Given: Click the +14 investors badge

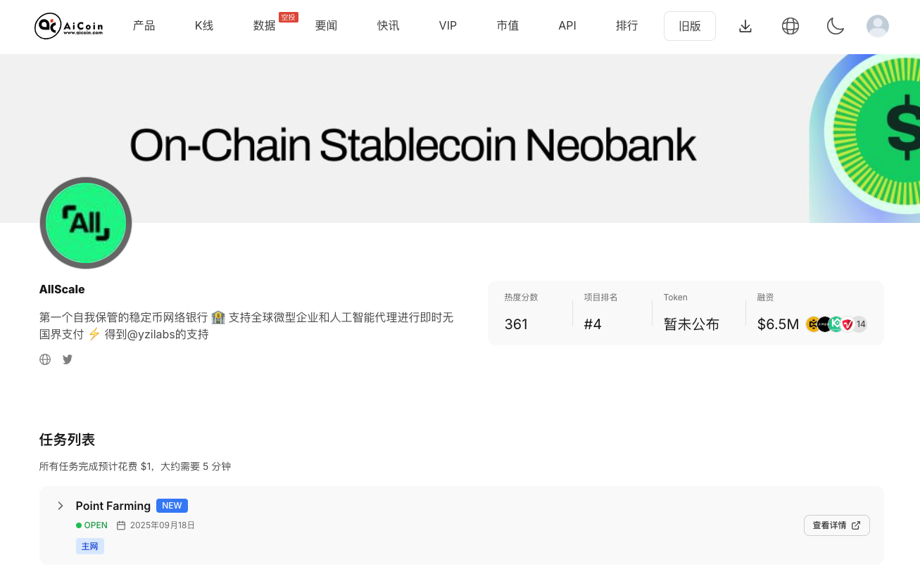Looking at the screenshot, I should point(859,324).
